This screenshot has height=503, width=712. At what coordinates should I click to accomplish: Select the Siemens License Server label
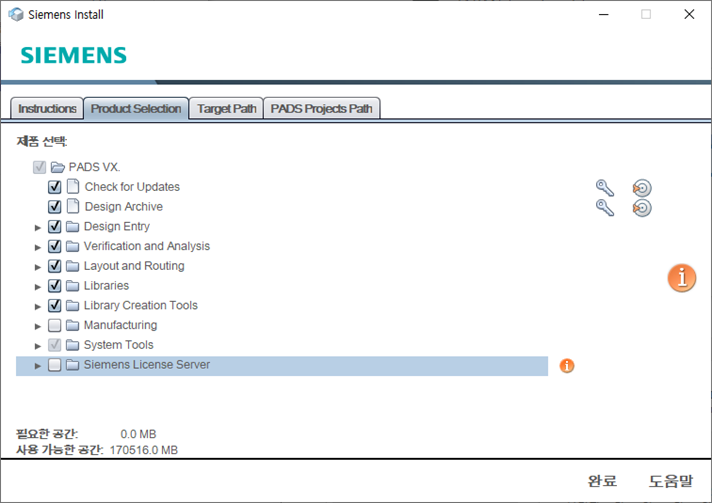click(x=147, y=365)
